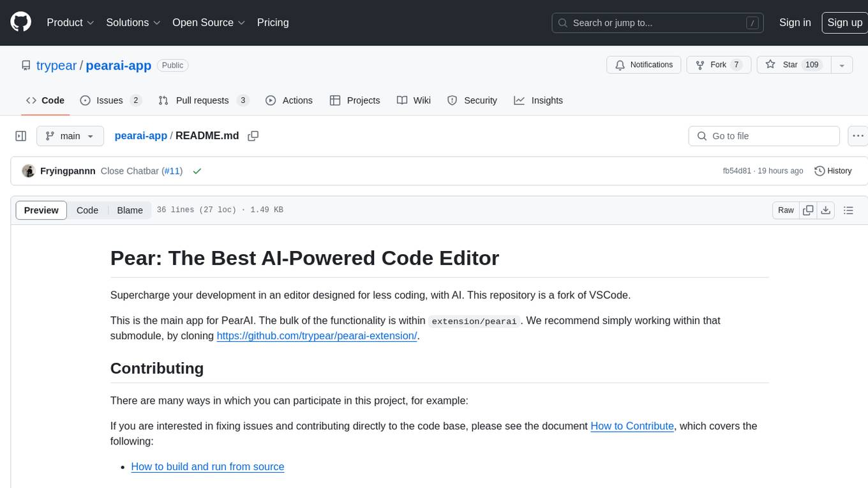The height and width of the screenshot is (488, 868).
Task: Switch to the Projects tab
Action: (355, 100)
